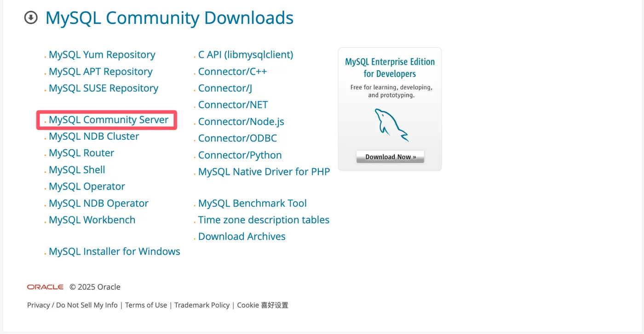Go to MySQL NDB Operator
This screenshot has width=644, height=334.
(x=98, y=203)
